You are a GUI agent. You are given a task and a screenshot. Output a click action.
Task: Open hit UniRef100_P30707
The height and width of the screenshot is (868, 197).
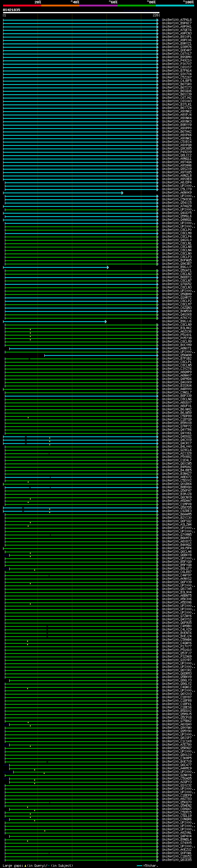(x=177, y=64)
